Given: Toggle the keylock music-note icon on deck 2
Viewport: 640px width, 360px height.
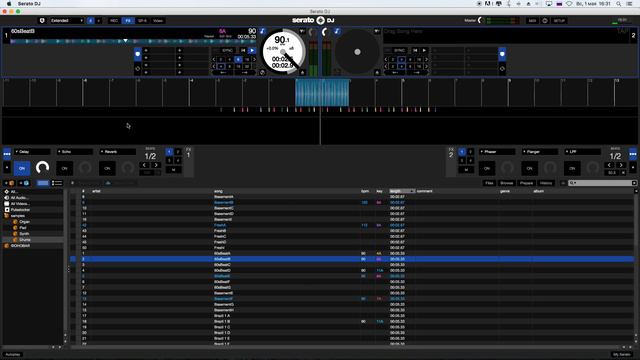Looking at the screenshot, I should coord(337,31).
